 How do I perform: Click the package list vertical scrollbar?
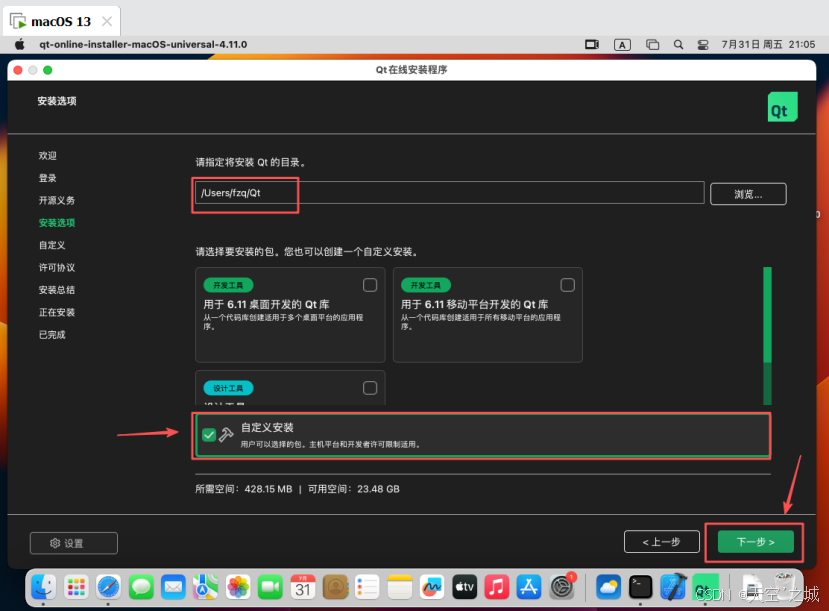767,336
